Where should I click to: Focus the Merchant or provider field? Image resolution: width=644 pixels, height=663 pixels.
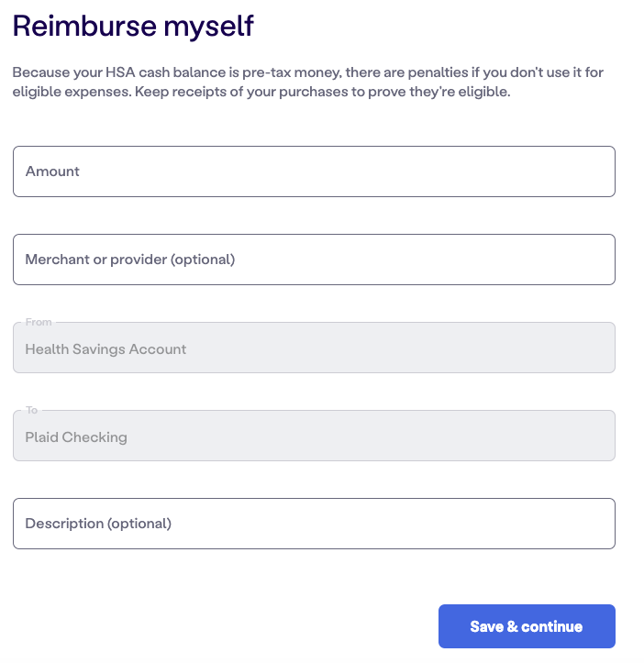[314, 260]
